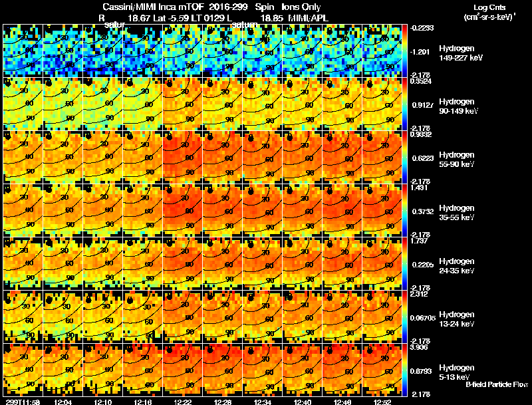Select the 11:58 image in the 149-227 keV row
Screen dimensions: 532x405
[x=23, y=51]
